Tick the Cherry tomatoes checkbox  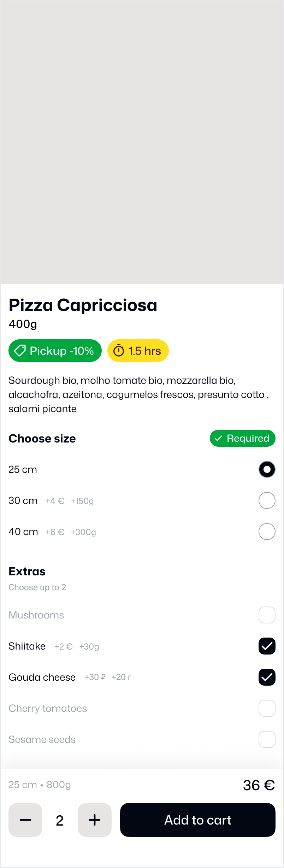[267, 708]
